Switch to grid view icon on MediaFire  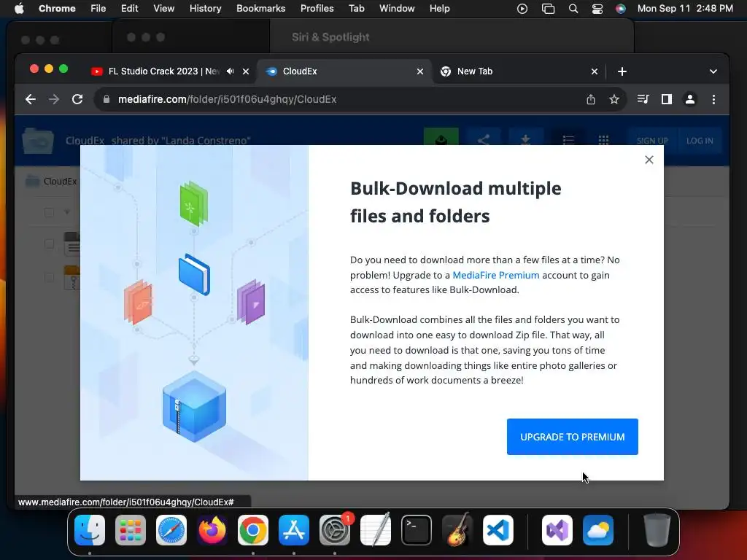603,140
